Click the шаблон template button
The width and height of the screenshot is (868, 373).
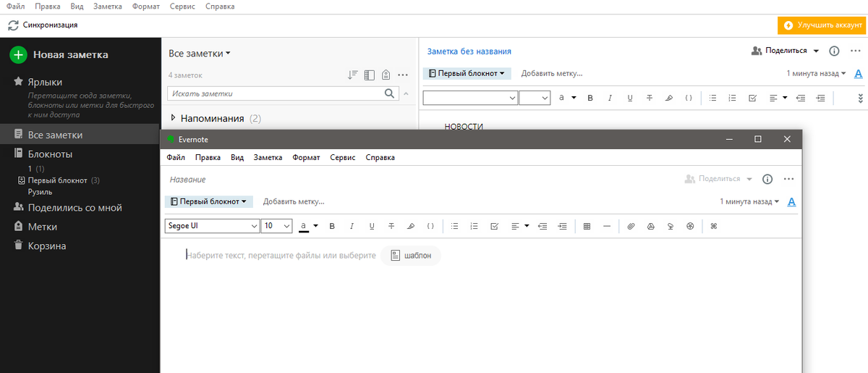click(x=410, y=256)
